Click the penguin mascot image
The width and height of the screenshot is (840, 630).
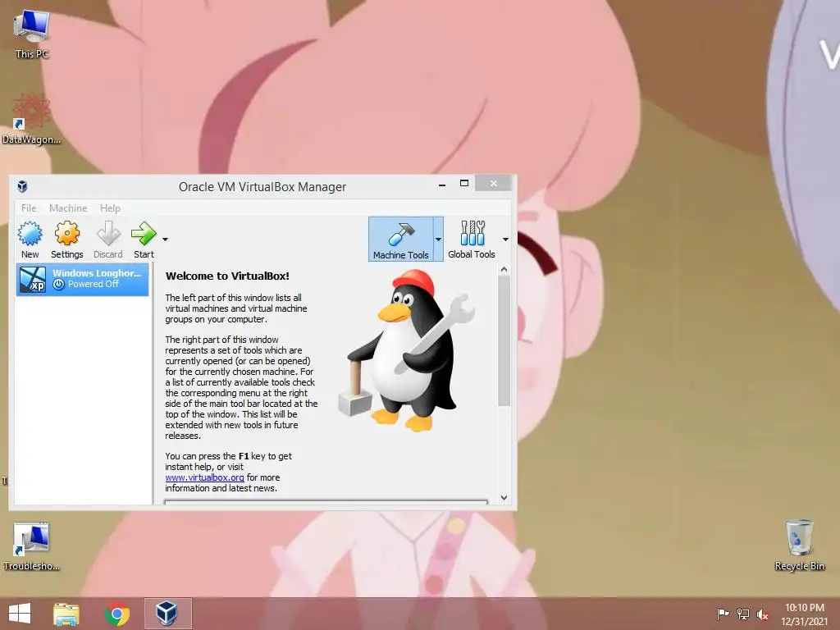(x=407, y=351)
